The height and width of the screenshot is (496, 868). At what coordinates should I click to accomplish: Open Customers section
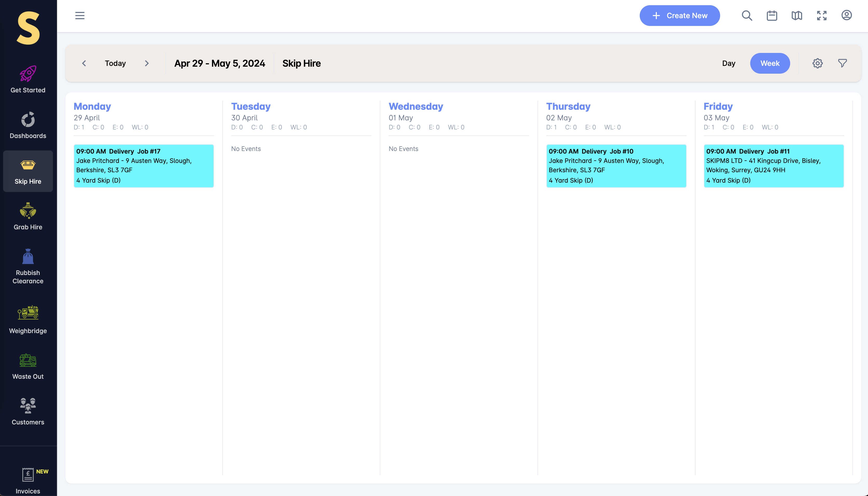[x=28, y=412]
